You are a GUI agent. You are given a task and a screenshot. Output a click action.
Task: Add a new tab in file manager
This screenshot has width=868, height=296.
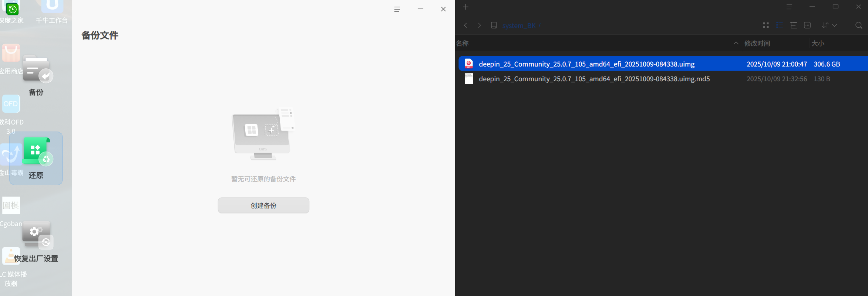(x=465, y=7)
